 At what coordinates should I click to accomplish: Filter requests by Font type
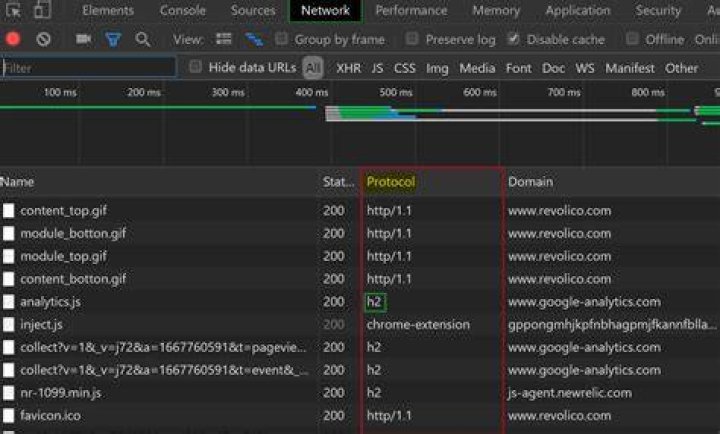pos(518,68)
